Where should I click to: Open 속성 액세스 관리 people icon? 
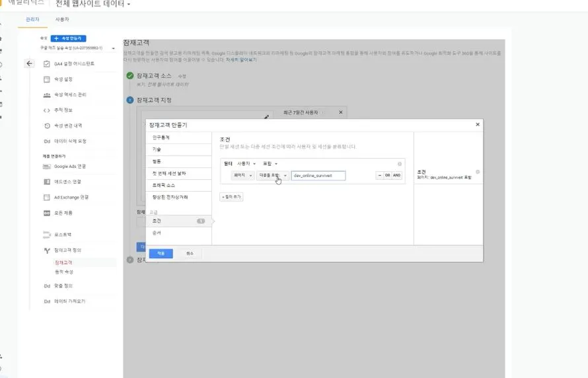(46, 95)
